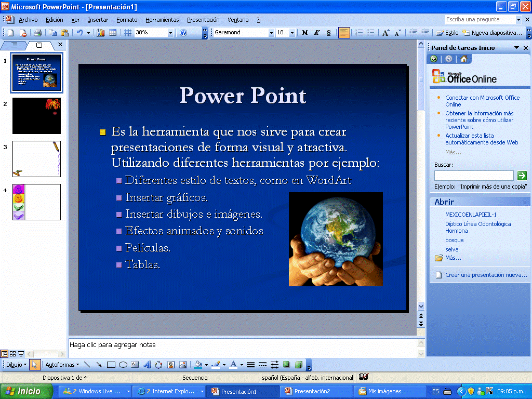This screenshot has width=532, height=399.
Task: Toggle Italic (K) formatting
Action: pos(316,33)
